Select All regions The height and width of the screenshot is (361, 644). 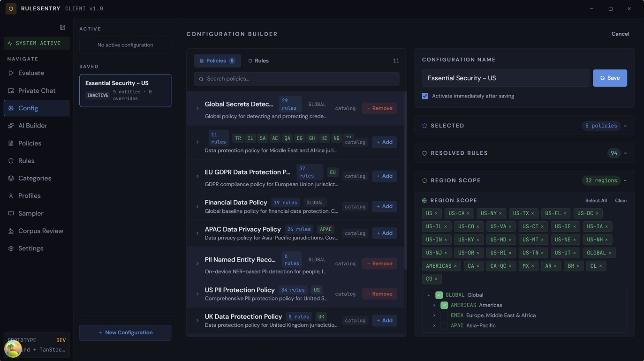coord(596,201)
